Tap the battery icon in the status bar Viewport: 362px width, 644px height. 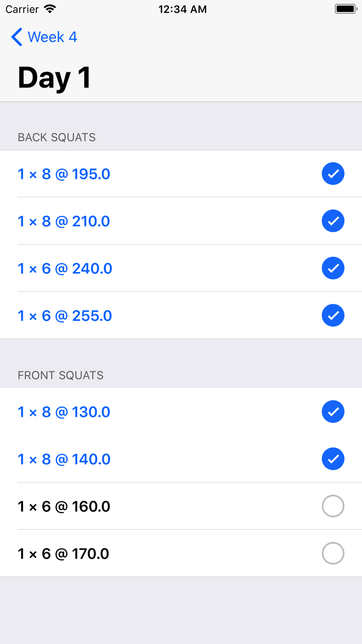346,9
